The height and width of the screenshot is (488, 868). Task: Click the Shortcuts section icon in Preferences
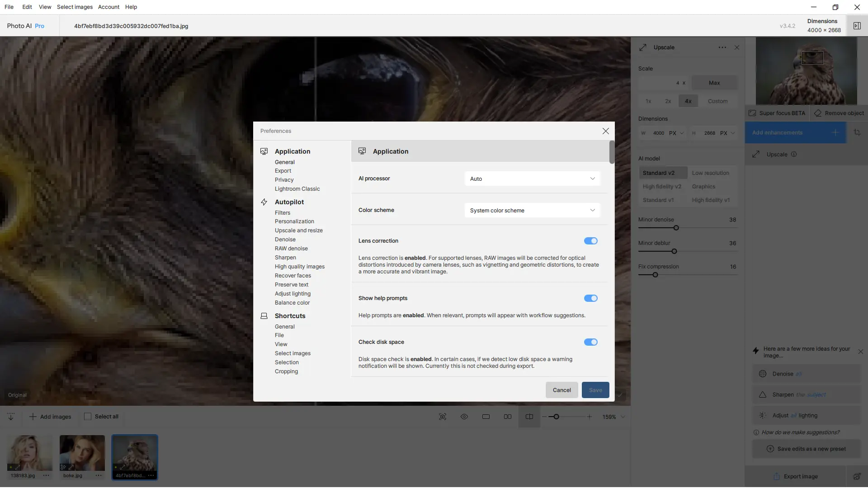tap(264, 316)
